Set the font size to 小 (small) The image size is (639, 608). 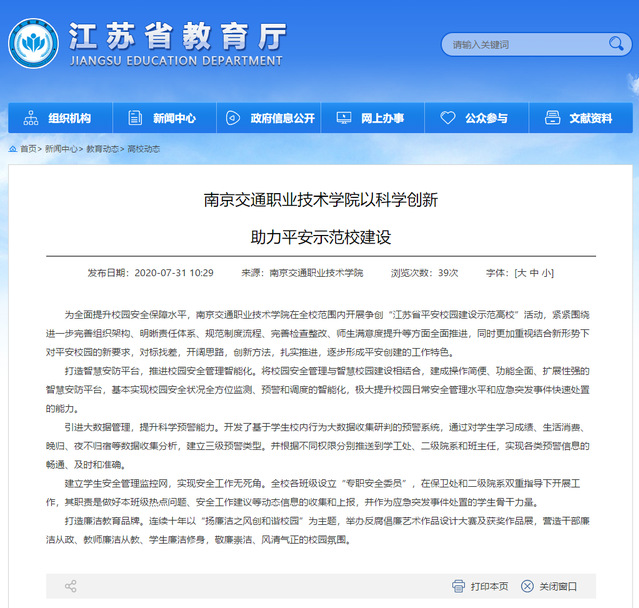pos(546,272)
